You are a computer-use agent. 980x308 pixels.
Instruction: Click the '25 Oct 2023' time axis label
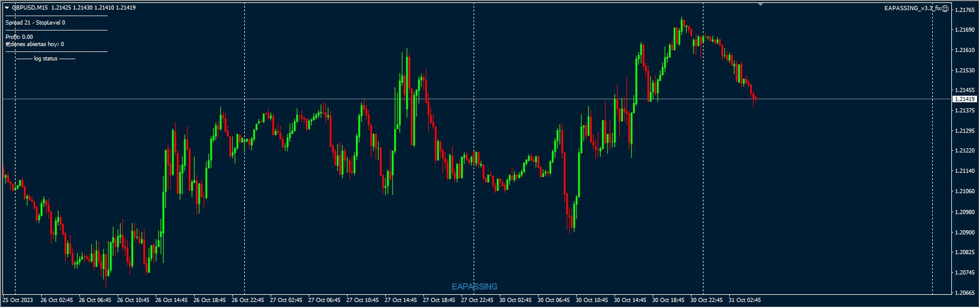pyautogui.click(x=18, y=300)
